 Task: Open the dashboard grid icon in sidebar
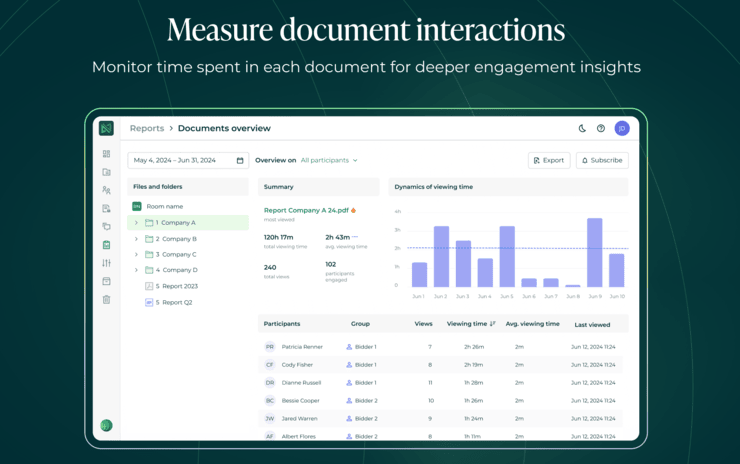106,154
